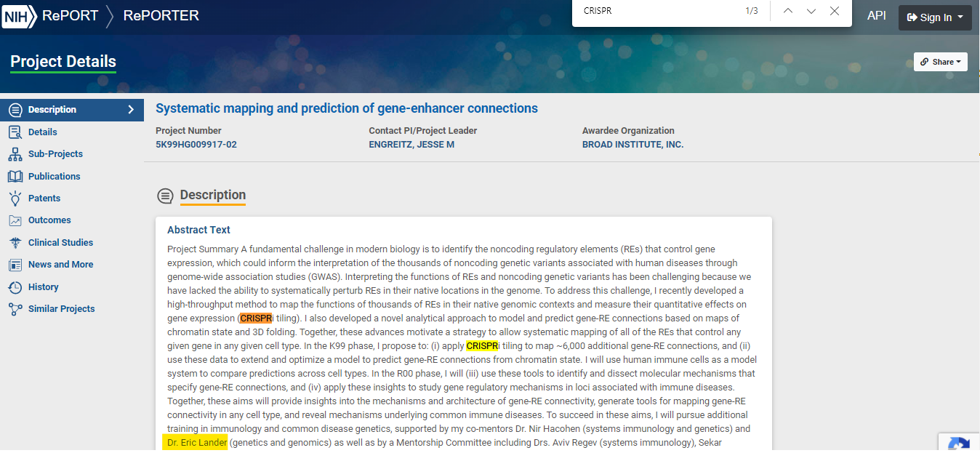The height and width of the screenshot is (453, 980).
Task: Open the Share dropdown
Action: pos(940,62)
